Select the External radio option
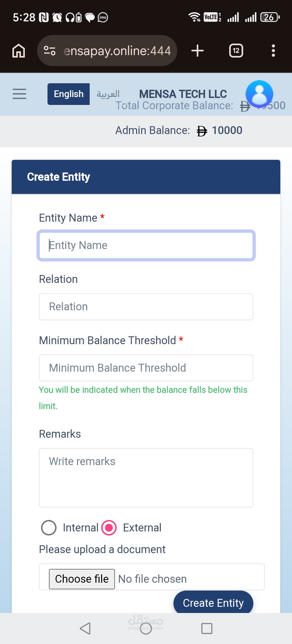Viewport: 292px width, 644px height. point(109,528)
